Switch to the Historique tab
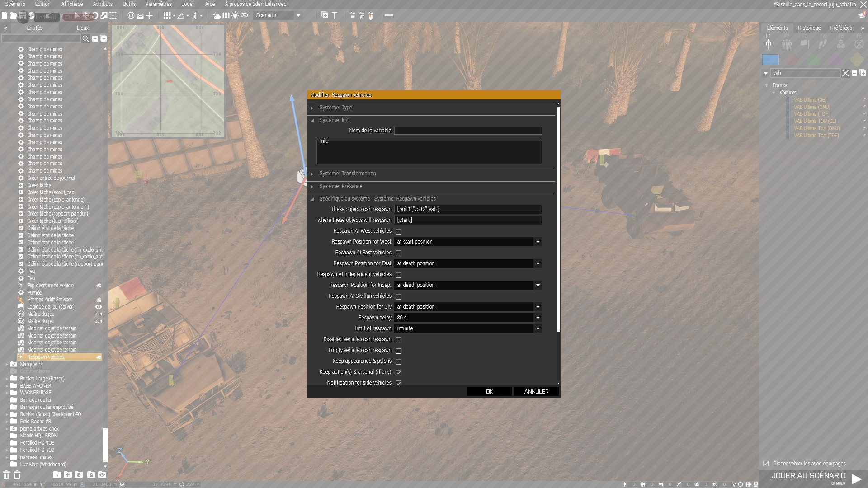This screenshot has width=868, height=488. 809,28
